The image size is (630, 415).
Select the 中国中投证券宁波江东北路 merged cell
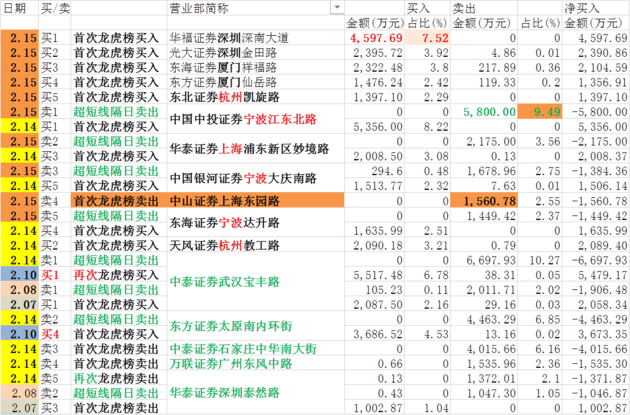click(256, 119)
